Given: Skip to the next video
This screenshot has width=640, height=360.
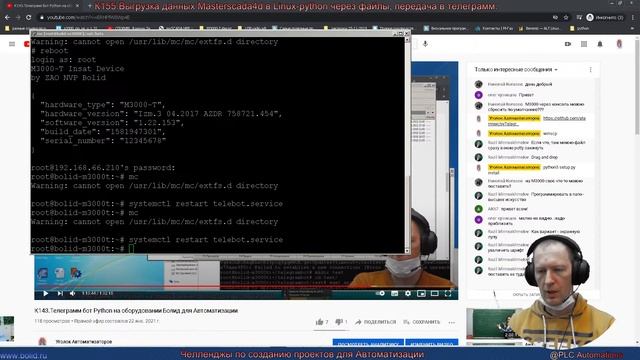Looking at the screenshot, I should [60, 293].
